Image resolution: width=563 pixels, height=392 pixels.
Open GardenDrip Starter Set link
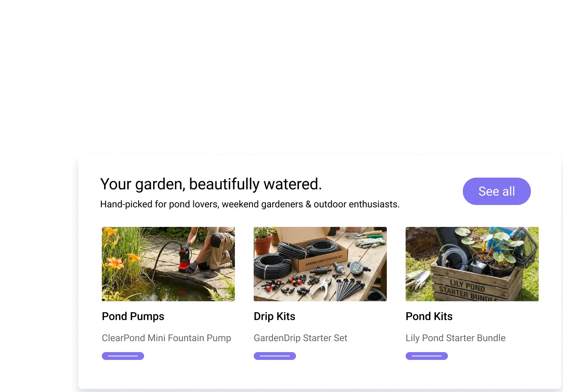[x=300, y=338]
